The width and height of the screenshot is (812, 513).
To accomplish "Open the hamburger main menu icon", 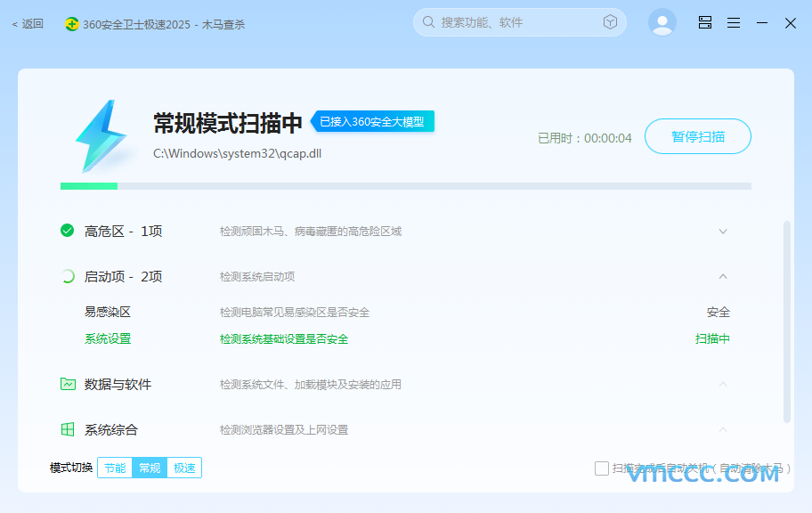I will (734, 23).
